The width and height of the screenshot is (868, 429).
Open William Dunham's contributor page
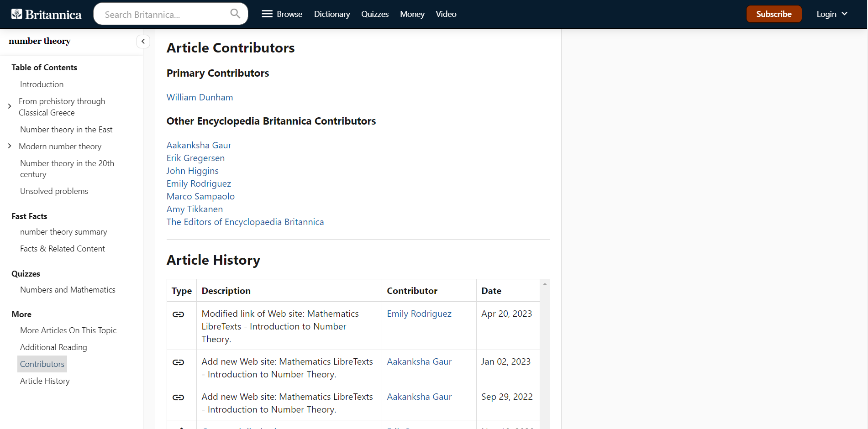pyautogui.click(x=200, y=97)
